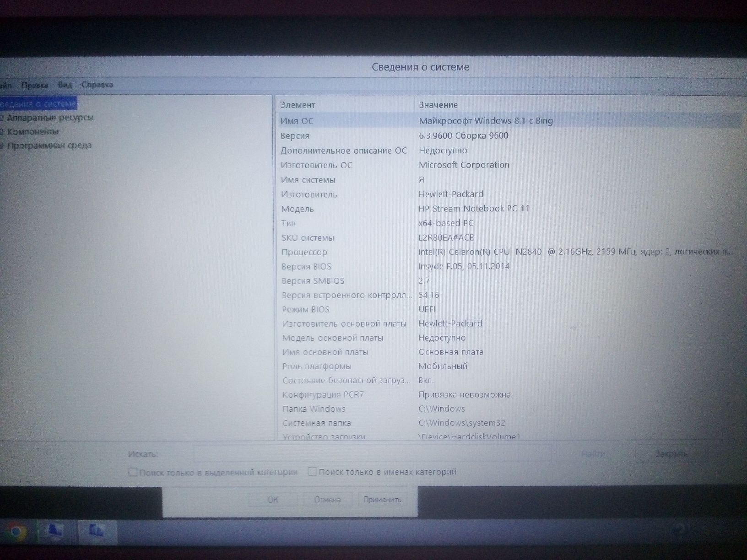Select the Конфигурация PCR7 row
This screenshot has height=560, width=747.
click(x=509, y=394)
